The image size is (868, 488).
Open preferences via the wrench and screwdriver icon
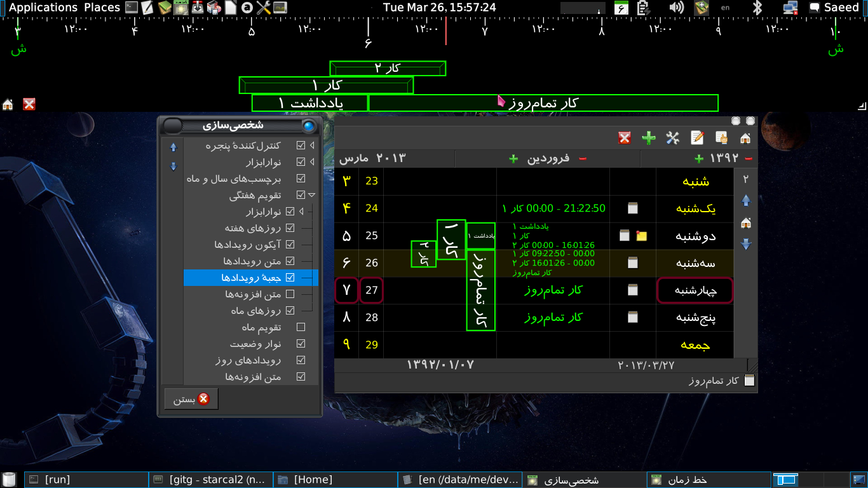coord(672,138)
